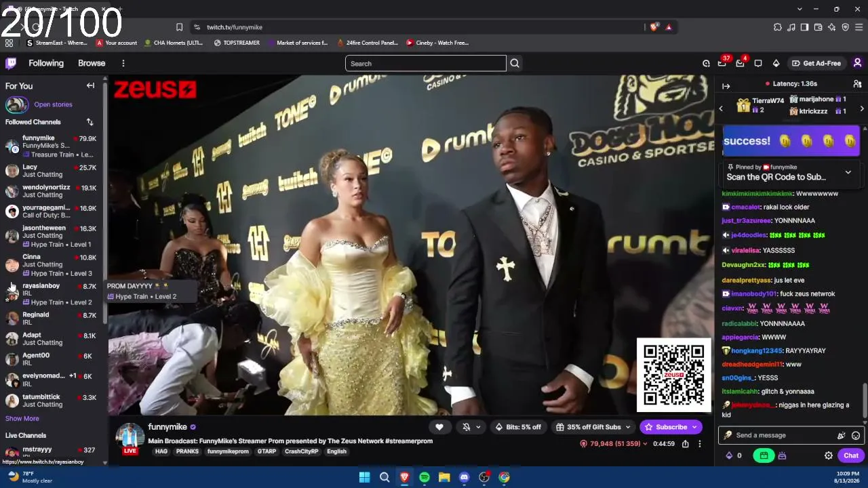Screen dimensions: 868x488
Task: Bookmark this page in the address bar
Action: pyautogui.click(x=179, y=27)
